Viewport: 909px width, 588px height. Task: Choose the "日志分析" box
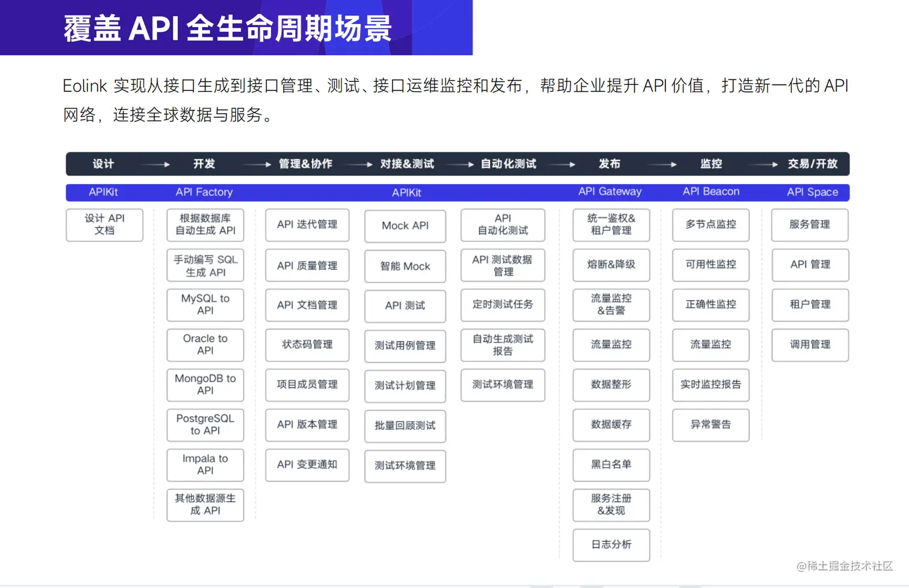tap(611, 545)
